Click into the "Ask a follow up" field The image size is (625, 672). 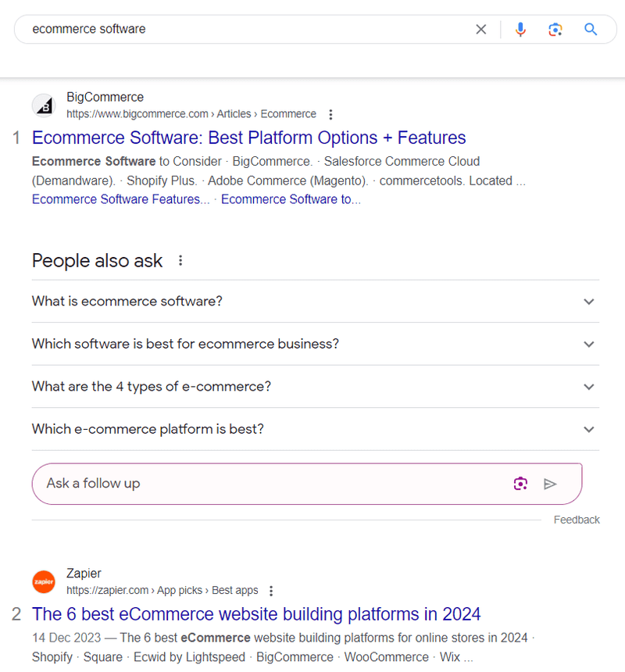click(x=274, y=484)
